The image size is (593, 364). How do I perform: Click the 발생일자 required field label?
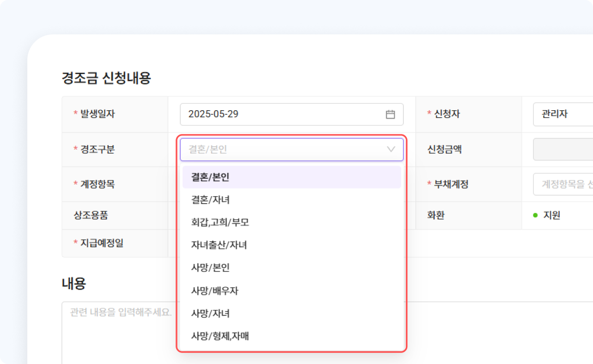click(x=97, y=114)
